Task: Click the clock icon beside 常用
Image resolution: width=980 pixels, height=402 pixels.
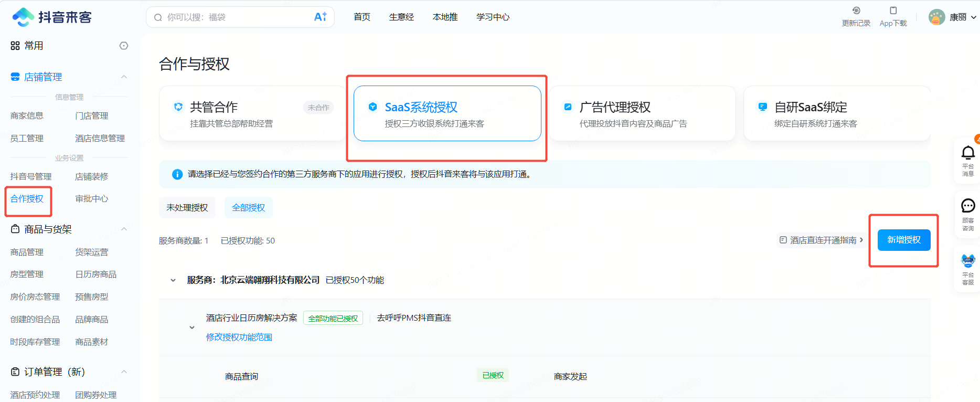Action: 124,46
